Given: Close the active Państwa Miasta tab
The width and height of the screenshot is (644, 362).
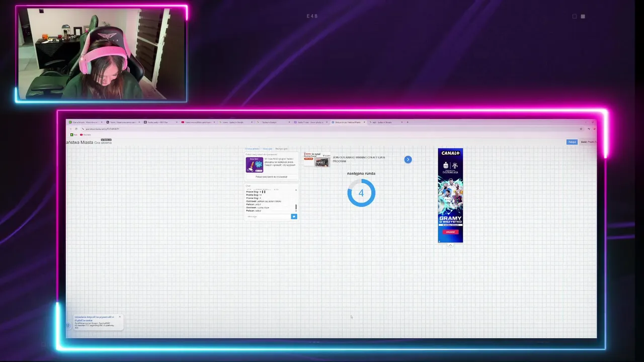Looking at the screenshot, I should (x=364, y=122).
